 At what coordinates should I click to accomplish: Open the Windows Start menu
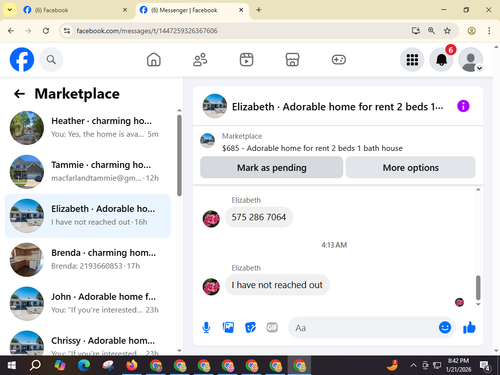click(x=12, y=365)
